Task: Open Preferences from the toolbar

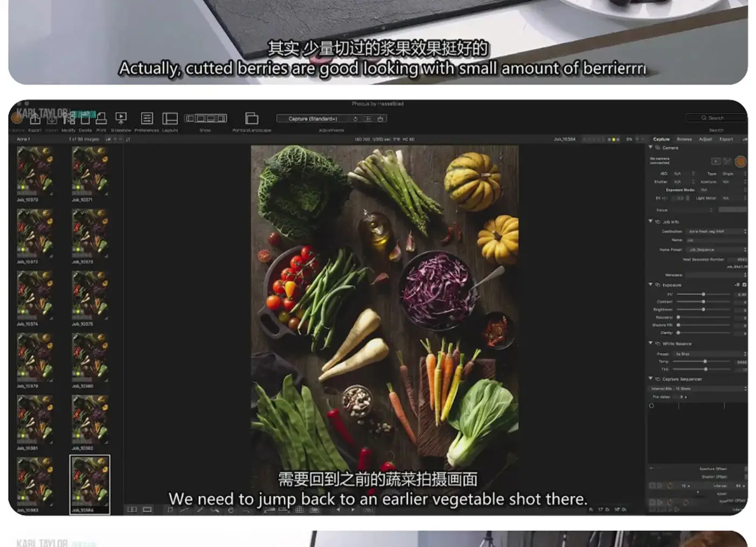Action: 147,118
